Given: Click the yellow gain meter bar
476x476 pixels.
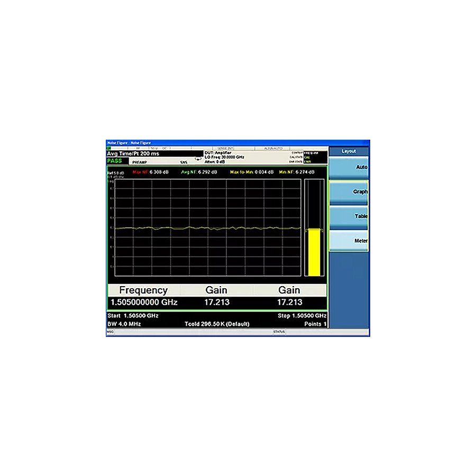Looking at the screenshot, I should point(314,252).
